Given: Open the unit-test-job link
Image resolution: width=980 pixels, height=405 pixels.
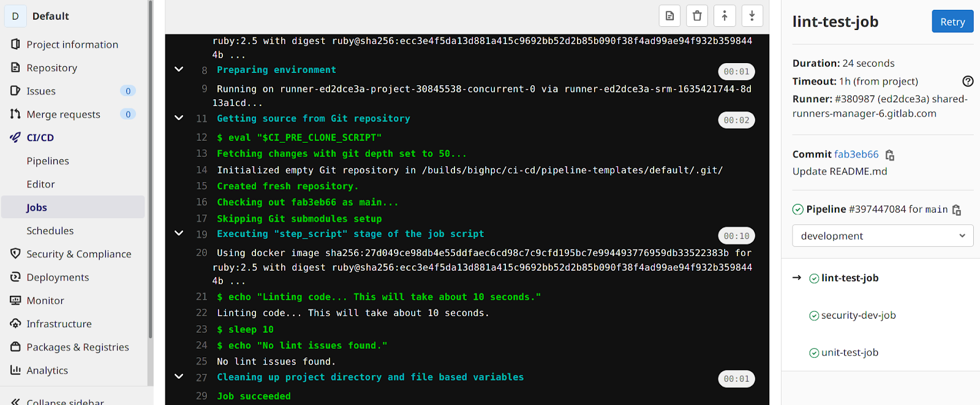Looking at the screenshot, I should coord(850,353).
